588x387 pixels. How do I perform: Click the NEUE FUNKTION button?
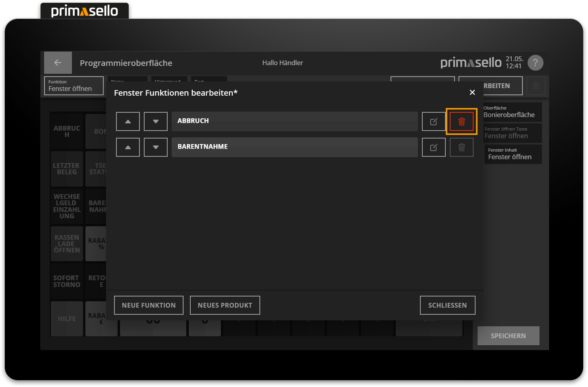149,305
